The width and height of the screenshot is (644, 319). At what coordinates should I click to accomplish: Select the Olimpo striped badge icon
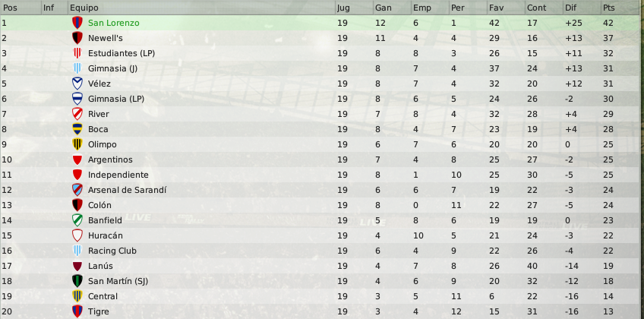coord(77,144)
